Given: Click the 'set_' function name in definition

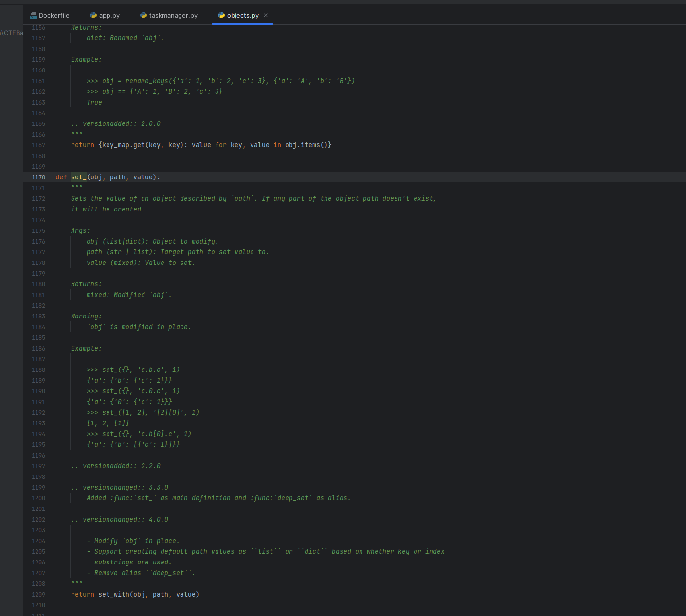Looking at the screenshot, I should 79,177.
